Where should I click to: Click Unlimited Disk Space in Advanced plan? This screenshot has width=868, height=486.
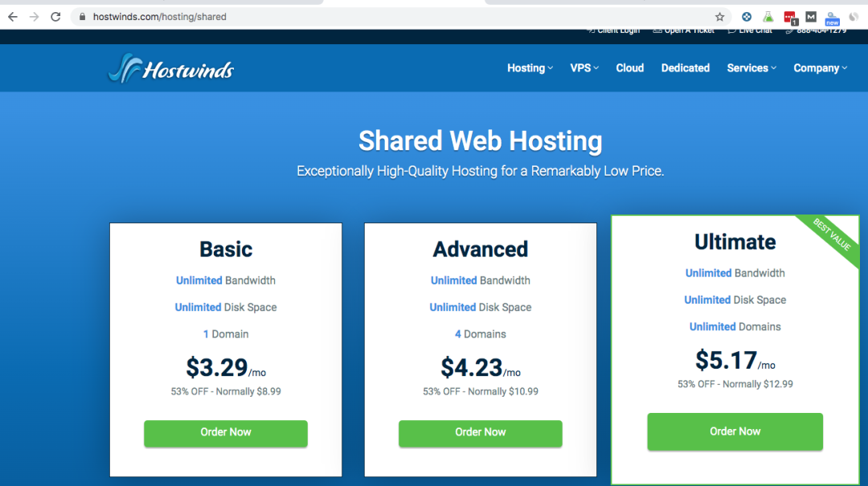[481, 307]
